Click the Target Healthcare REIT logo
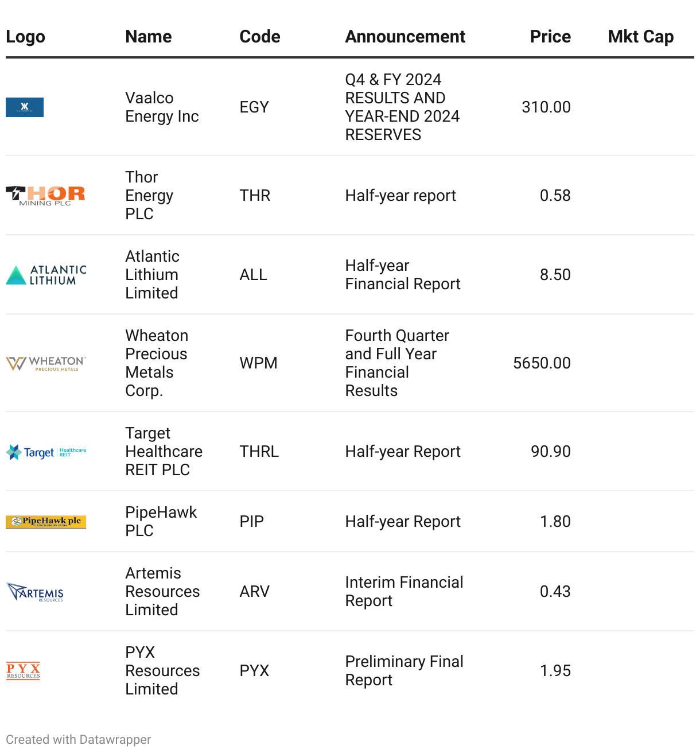Screen dimensions: 700x753 pyautogui.click(x=46, y=452)
